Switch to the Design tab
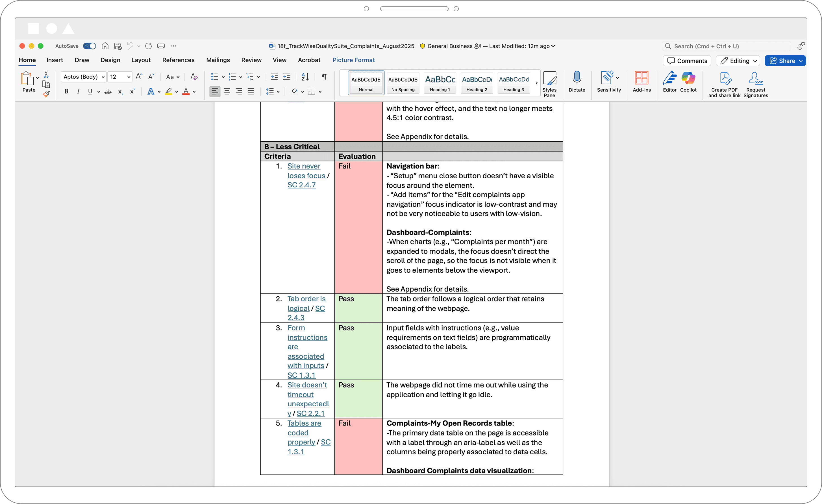Screen dimensions: 822x504 110,60
